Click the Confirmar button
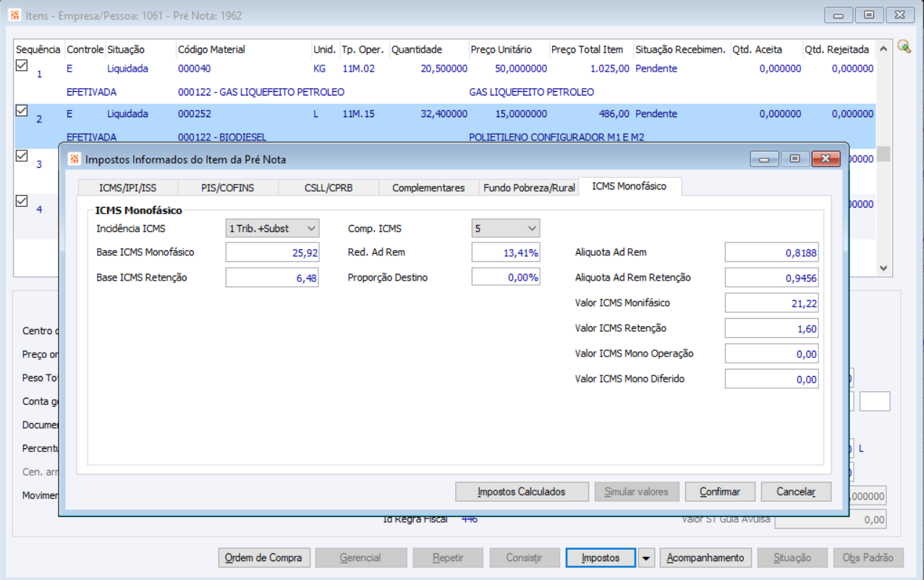This screenshot has width=924, height=580. [x=720, y=492]
